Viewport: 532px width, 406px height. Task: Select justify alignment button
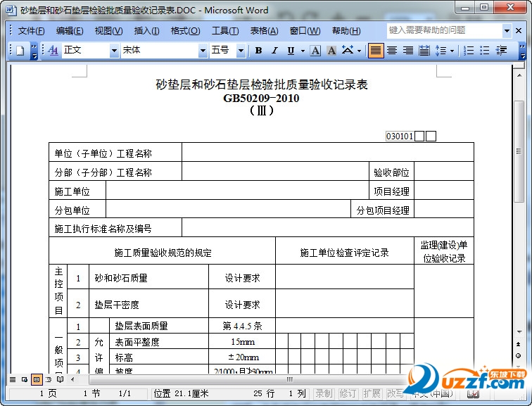pos(376,51)
